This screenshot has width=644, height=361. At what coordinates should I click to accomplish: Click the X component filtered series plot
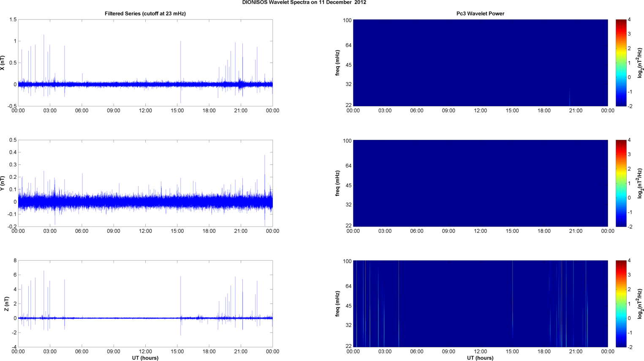coord(145,63)
